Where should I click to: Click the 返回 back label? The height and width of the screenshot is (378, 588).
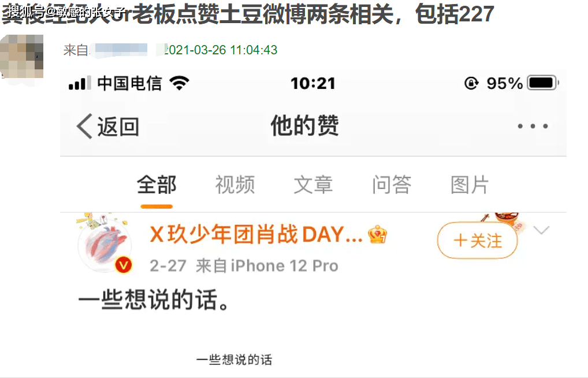click(x=118, y=127)
